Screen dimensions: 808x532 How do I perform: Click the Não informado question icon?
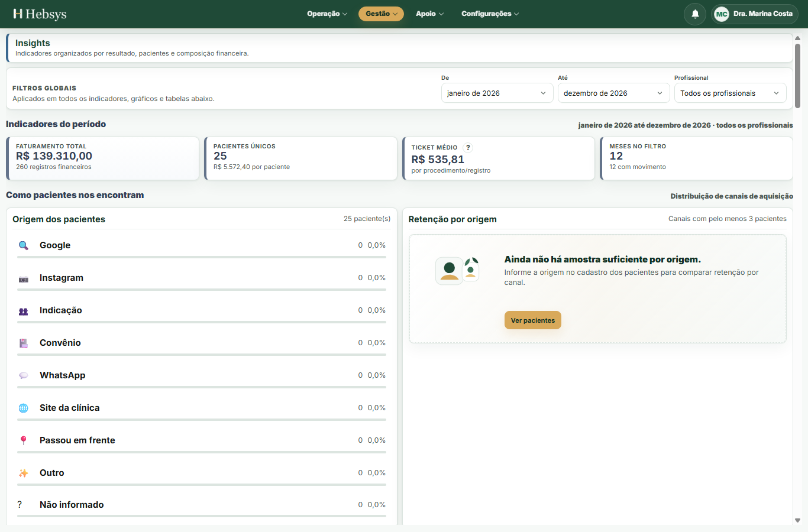pos(20,505)
